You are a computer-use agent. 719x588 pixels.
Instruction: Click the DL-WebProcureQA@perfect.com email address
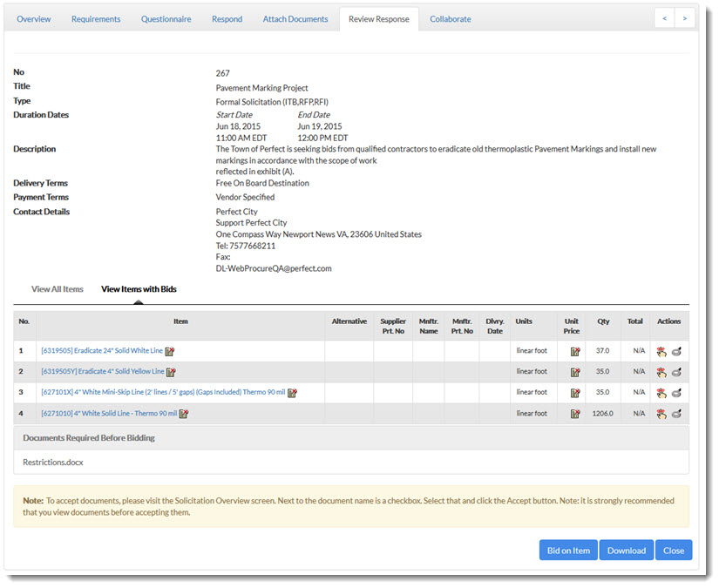pos(274,268)
